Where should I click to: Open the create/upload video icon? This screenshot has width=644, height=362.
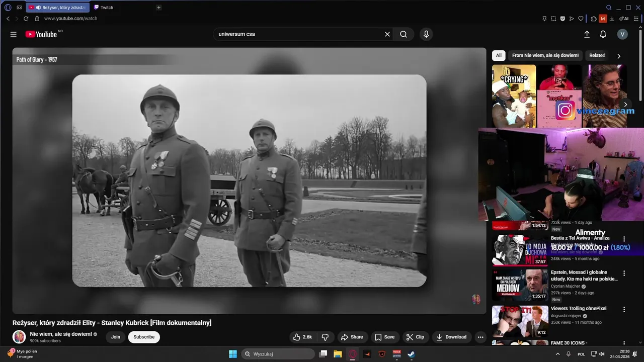pos(587,34)
